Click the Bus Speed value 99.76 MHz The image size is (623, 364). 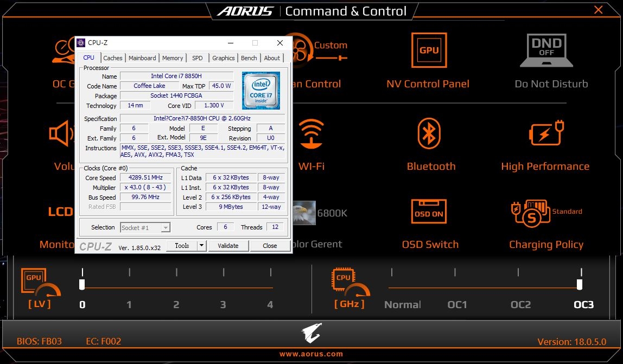coord(145,197)
